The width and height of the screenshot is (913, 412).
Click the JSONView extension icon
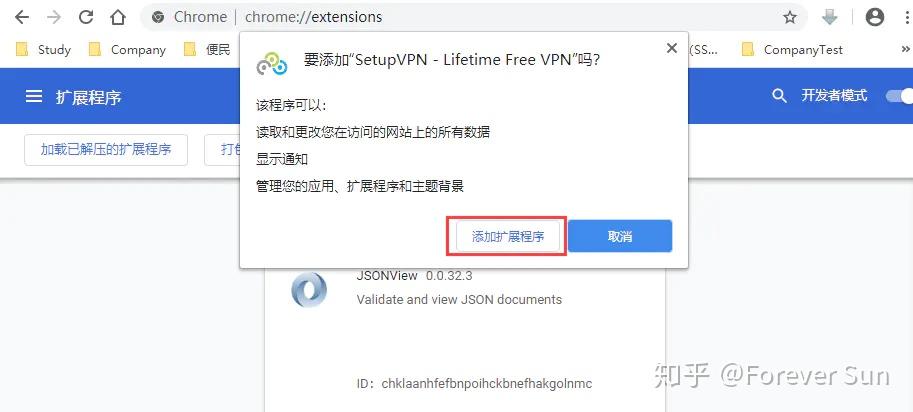(309, 290)
